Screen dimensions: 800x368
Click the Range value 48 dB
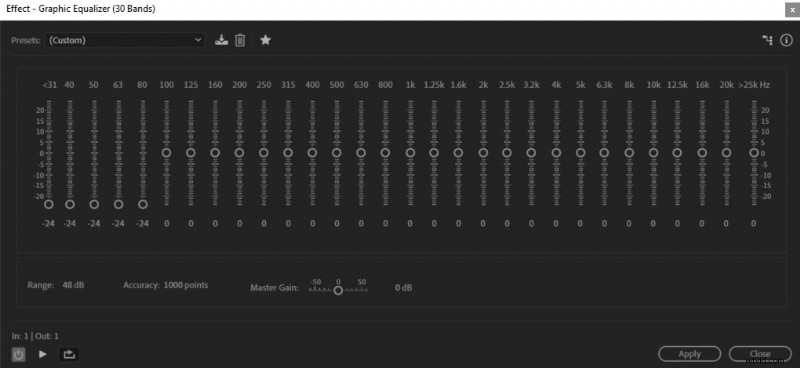pos(73,285)
